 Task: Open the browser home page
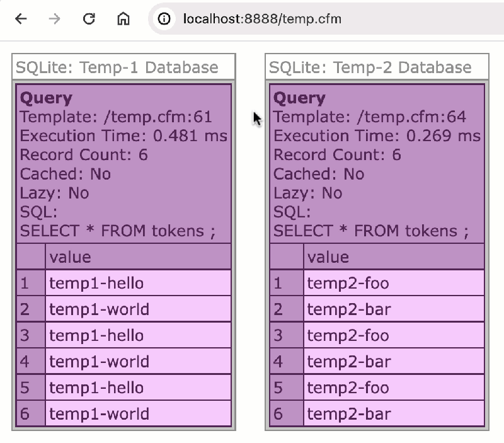(123, 19)
